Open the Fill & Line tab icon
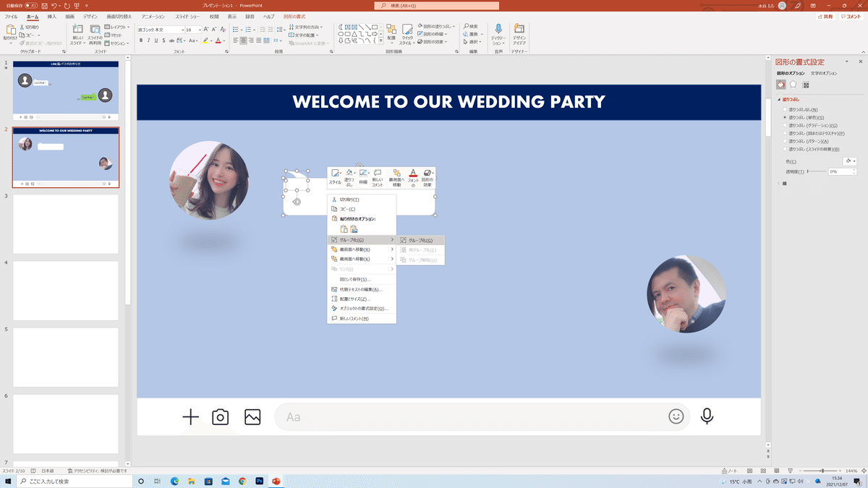The height and width of the screenshot is (488, 868). tap(781, 85)
